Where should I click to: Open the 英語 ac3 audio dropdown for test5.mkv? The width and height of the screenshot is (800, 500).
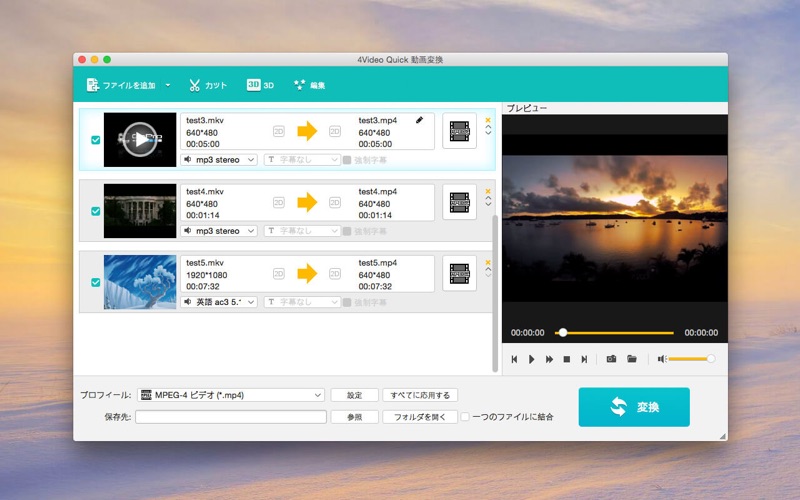pos(219,302)
